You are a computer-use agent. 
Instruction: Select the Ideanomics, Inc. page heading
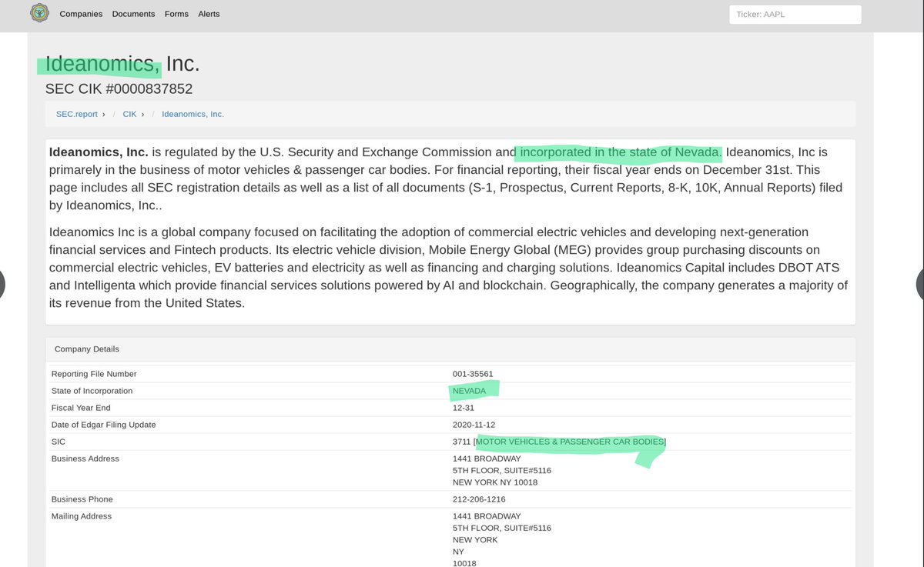pyautogui.click(x=122, y=65)
